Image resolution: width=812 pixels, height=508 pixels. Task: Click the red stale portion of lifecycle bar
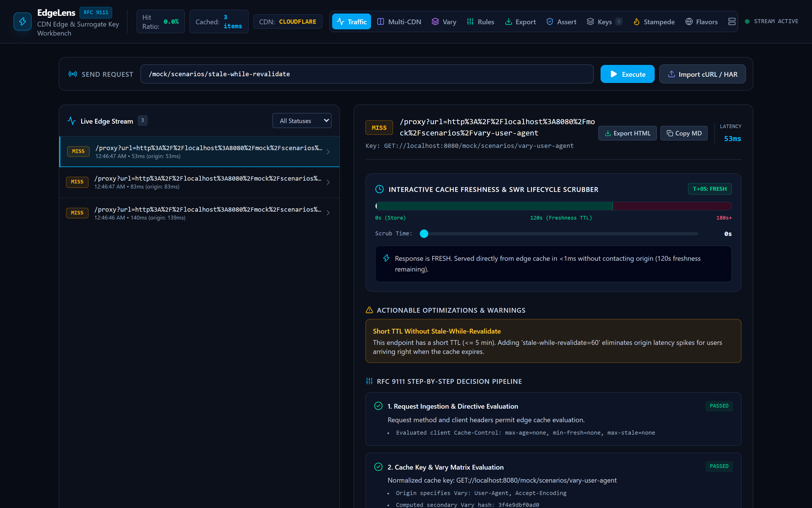pyautogui.click(x=672, y=206)
